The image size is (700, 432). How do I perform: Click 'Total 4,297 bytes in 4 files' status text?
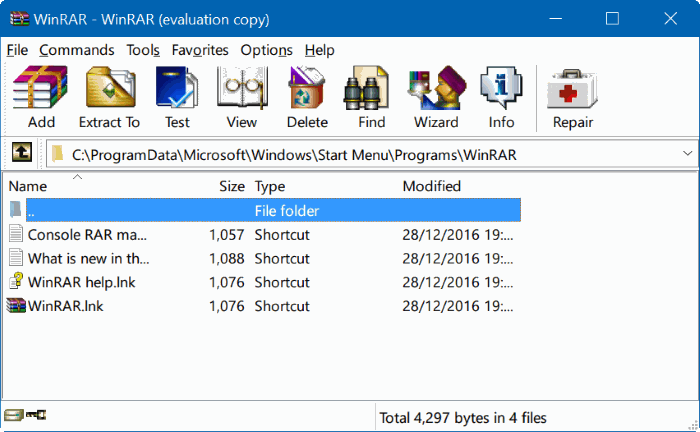(463, 418)
